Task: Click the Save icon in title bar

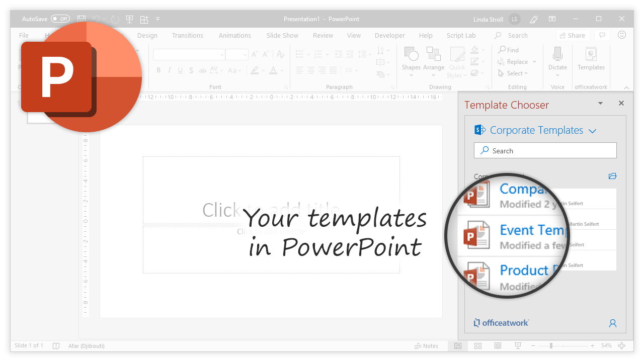Action: [x=82, y=19]
